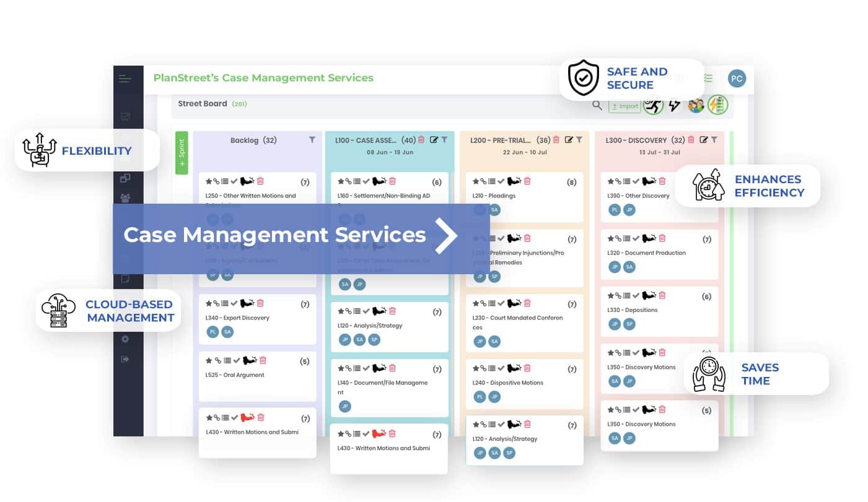
Task: Delete the L320 Document Production card
Action: click(x=662, y=238)
